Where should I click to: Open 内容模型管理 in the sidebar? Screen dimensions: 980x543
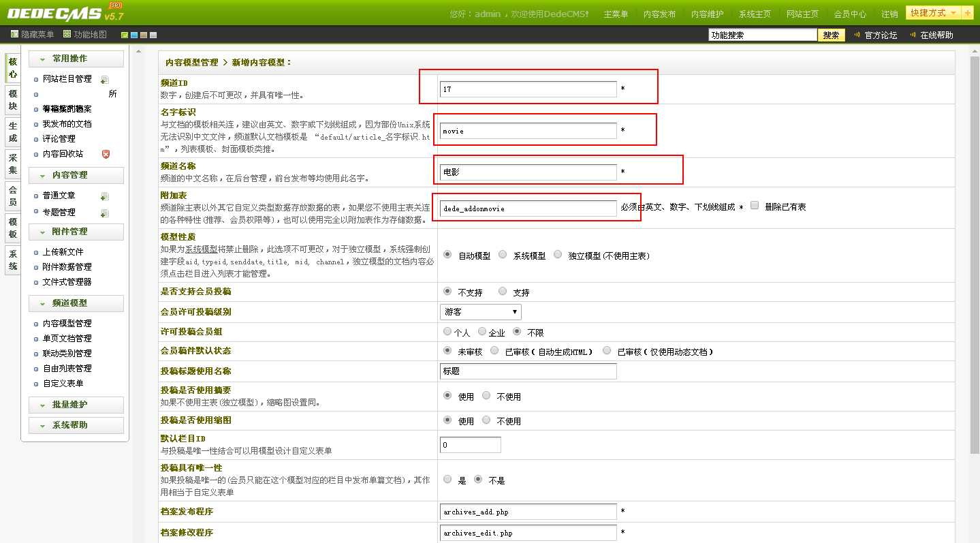pyautogui.click(x=67, y=324)
